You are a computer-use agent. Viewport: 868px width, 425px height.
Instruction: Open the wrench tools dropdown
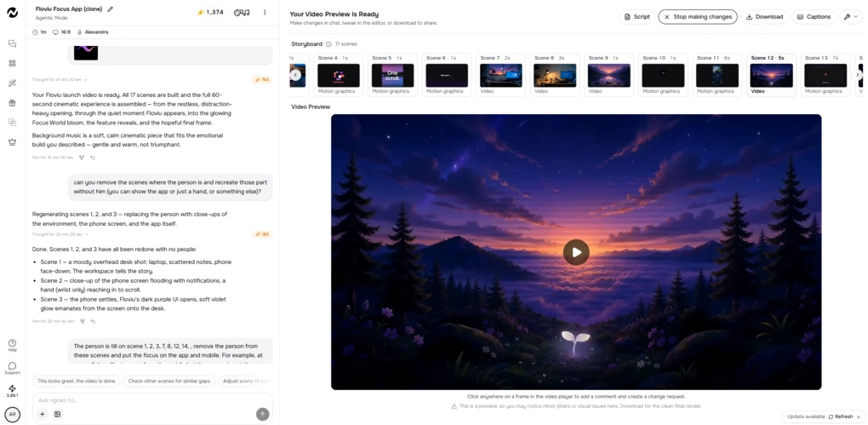click(x=851, y=17)
